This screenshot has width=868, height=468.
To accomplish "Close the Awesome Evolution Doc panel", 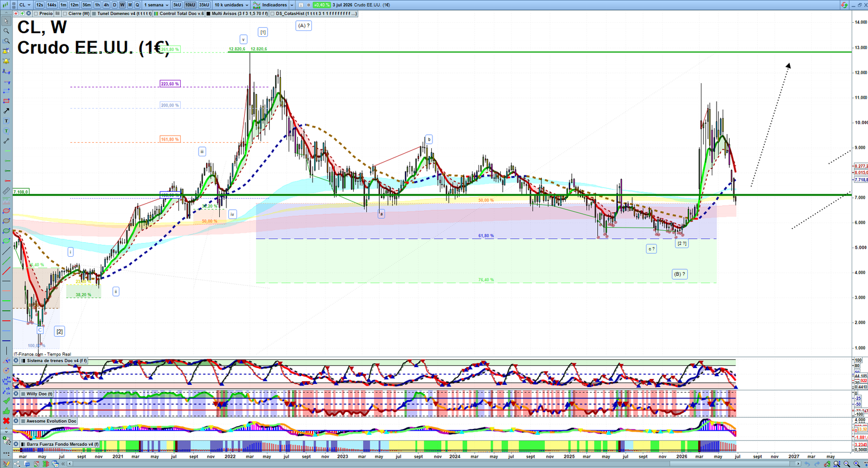I will click(16, 421).
